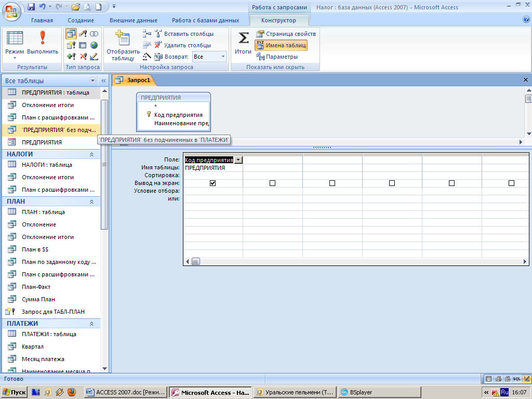This screenshot has height=399, width=532.
Task: Choose the Pass-through globe icon
Action: pos(94,45)
